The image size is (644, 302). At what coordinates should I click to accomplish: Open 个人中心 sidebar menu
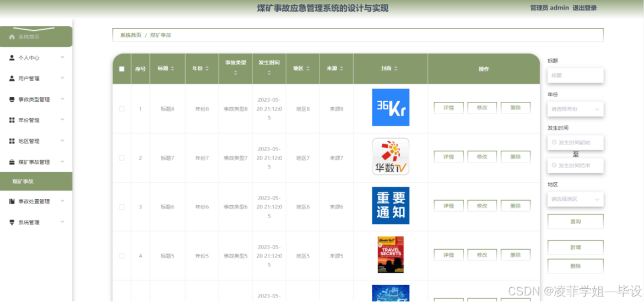(x=36, y=58)
